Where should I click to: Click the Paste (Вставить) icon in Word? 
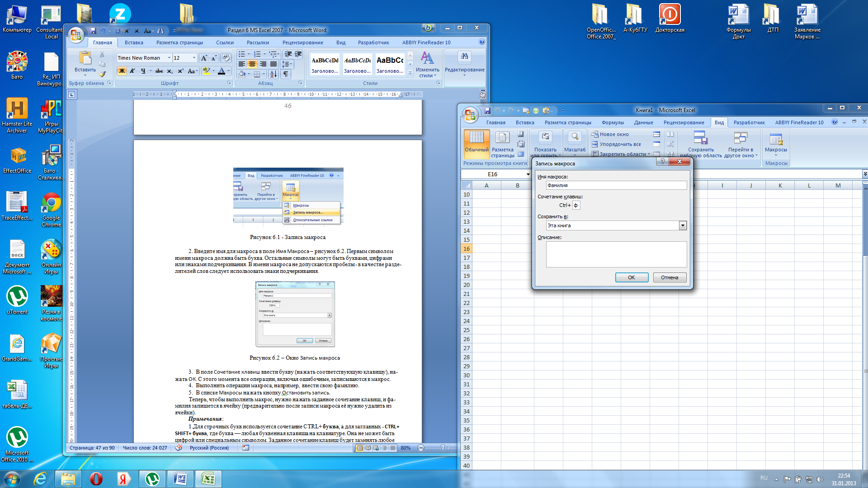(85, 58)
